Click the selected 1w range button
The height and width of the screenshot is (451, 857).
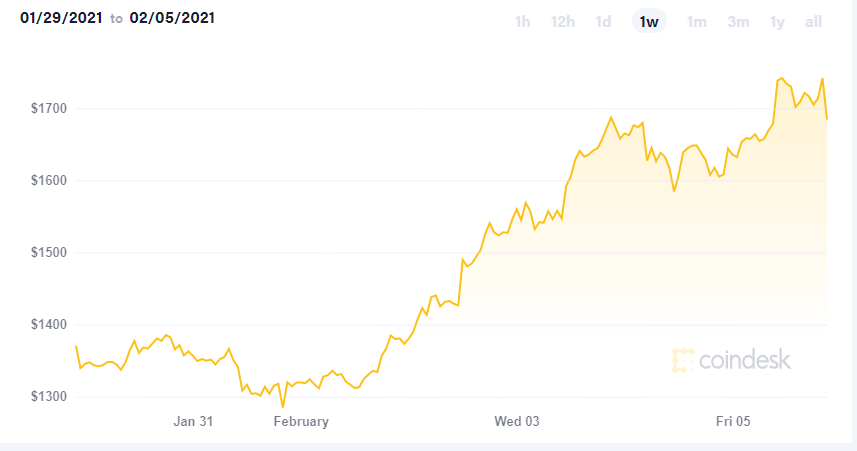click(649, 22)
